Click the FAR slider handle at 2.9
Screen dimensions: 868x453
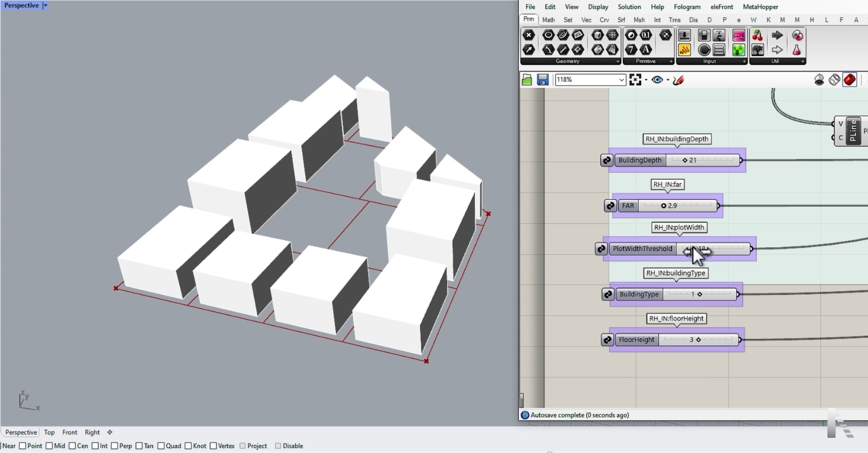point(663,206)
